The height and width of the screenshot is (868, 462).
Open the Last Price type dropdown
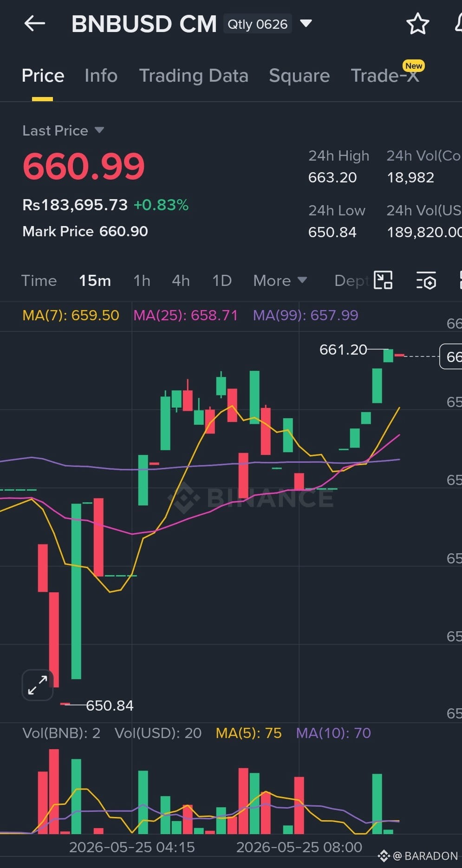[63, 130]
